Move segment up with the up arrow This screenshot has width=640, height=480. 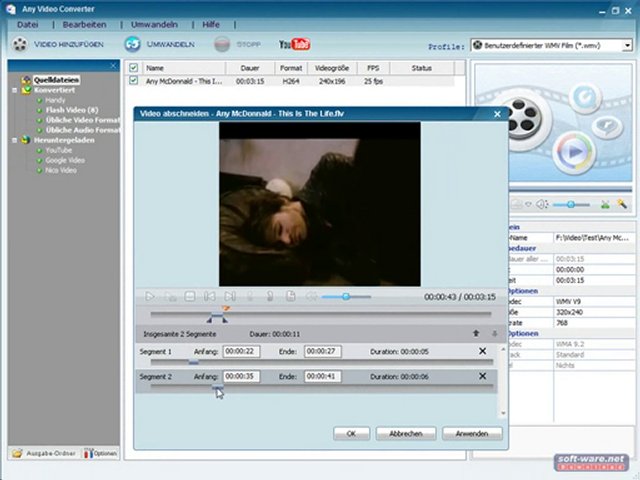coord(476,332)
